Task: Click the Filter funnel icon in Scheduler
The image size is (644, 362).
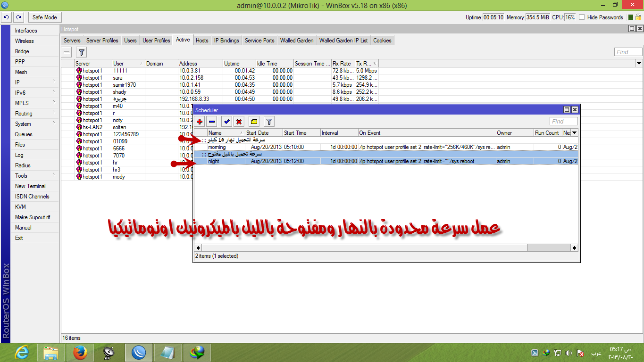Action: click(269, 122)
